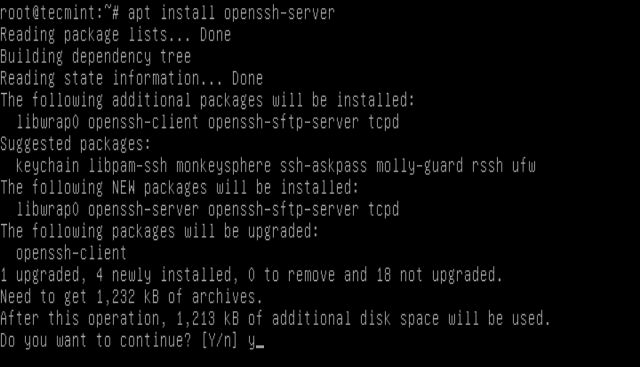Click the apt install openssh-server command text
Screen dimensions: 640x367
click(x=231, y=13)
